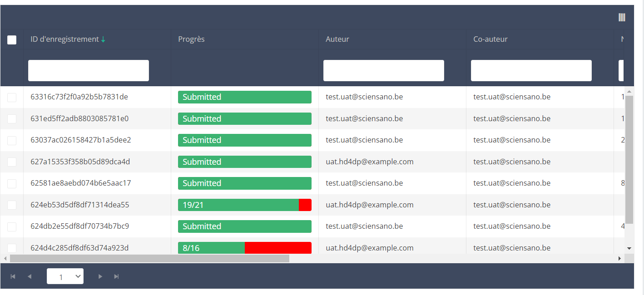
Task: Sort by the Co-auteur column header
Action: point(490,39)
